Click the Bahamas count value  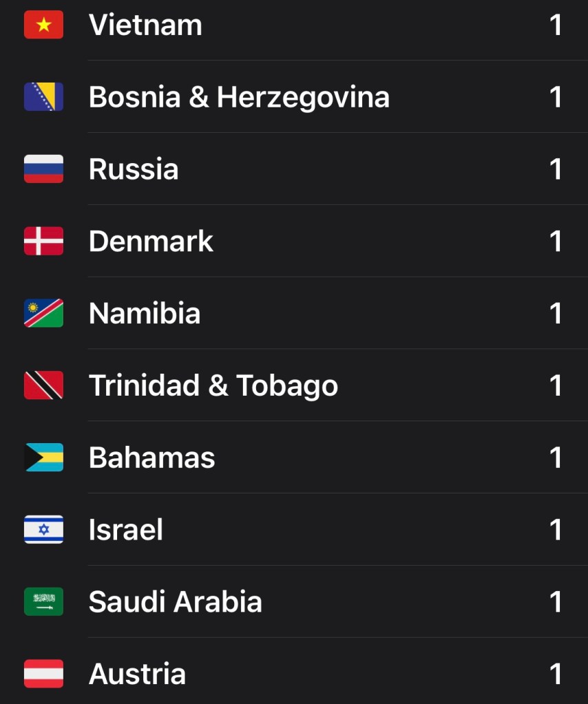555,458
